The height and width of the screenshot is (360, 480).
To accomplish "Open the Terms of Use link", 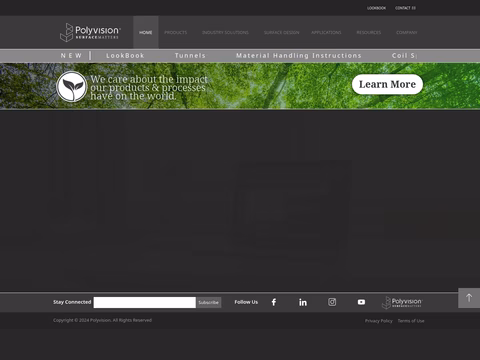I will tap(411, 321).
